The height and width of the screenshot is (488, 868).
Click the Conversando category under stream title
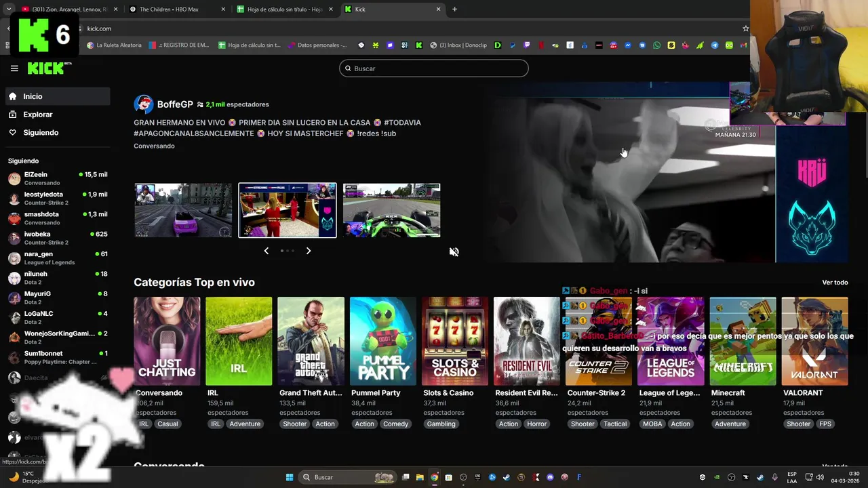point(154,146)
